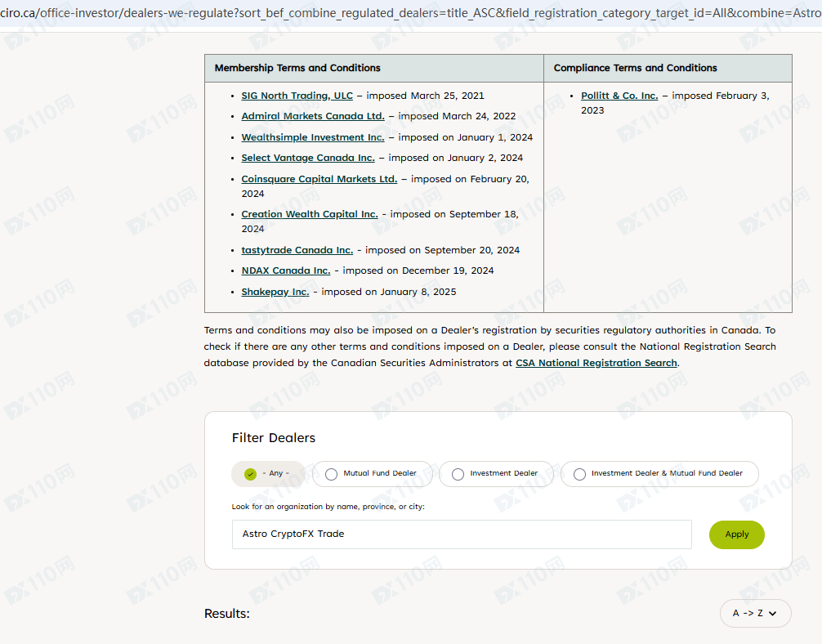
Task: Click the Apply filter button
Action: (x=736, y=534)
